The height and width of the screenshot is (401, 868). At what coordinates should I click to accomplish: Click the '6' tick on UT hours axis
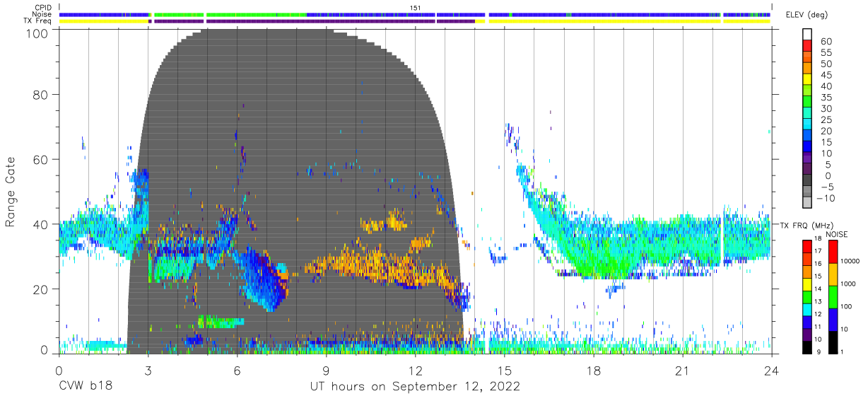click(x=237, y=371)
